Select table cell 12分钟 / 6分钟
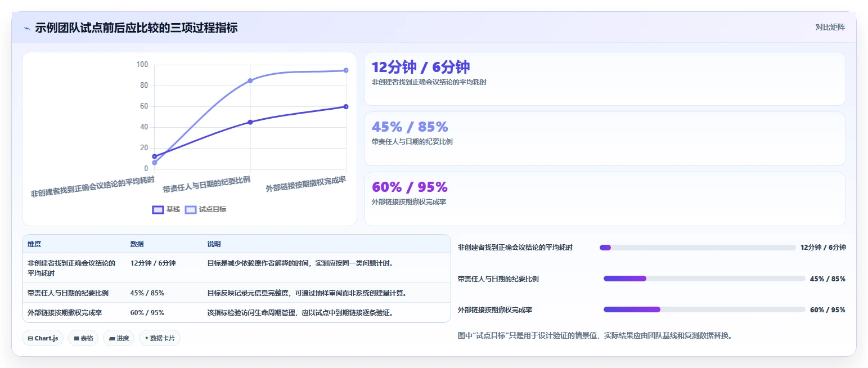This screenshot has height=368, width=868. [153, 263]
